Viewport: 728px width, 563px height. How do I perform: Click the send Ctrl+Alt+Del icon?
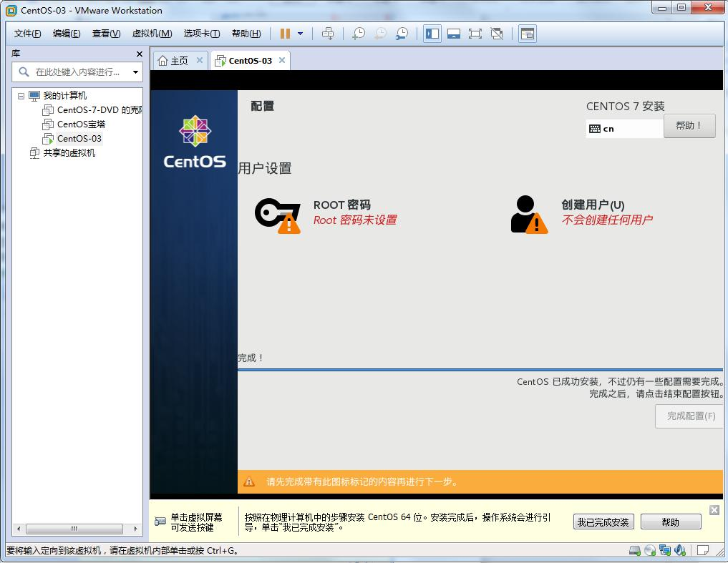[x=328, y=34]
